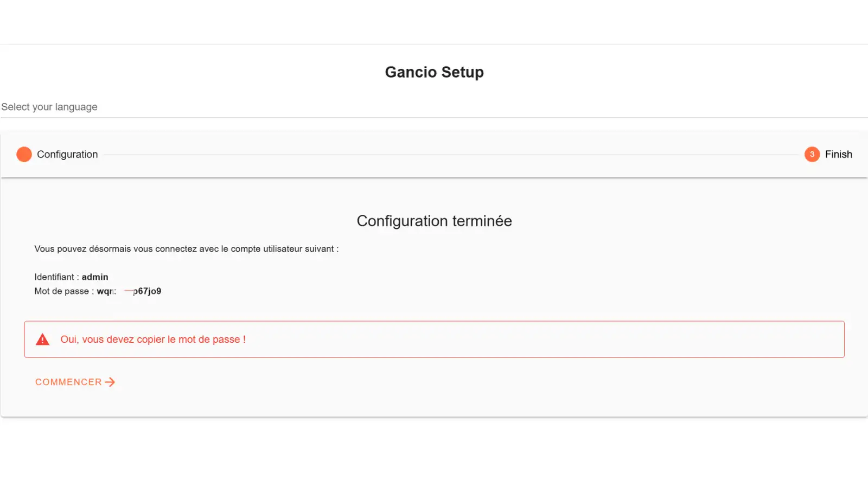Click the arrow icon beside COMMENCER

(110, 382)
